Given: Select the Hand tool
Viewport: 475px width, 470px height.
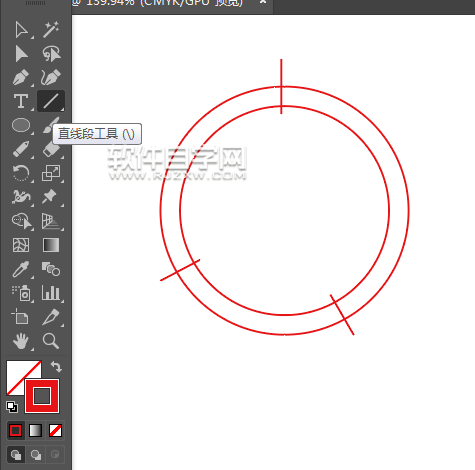Looking at the screenshot, I should [21, 341].
